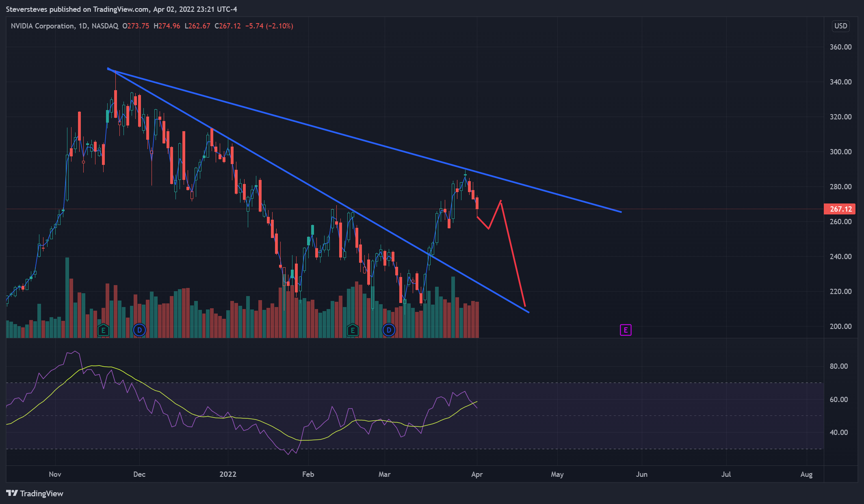
Task: Click the purple upcoming earnings E marker
Action: [626, 330]
